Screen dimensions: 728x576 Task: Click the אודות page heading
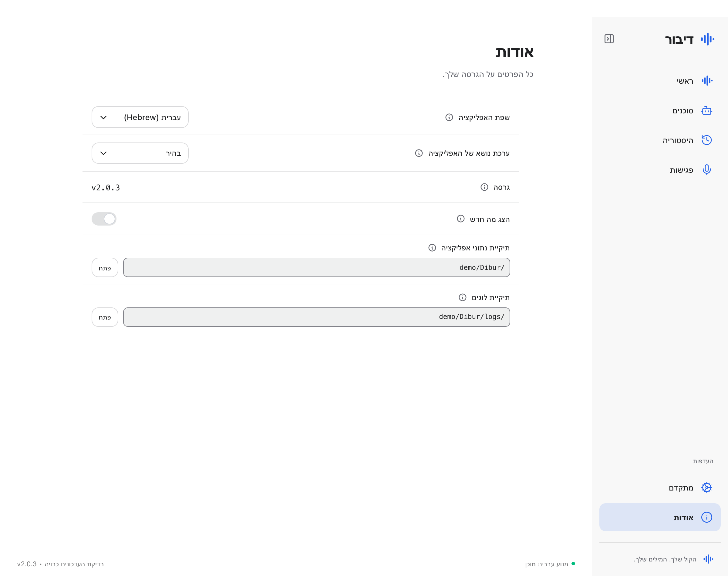pyautogui.click(x=514, y=52)
